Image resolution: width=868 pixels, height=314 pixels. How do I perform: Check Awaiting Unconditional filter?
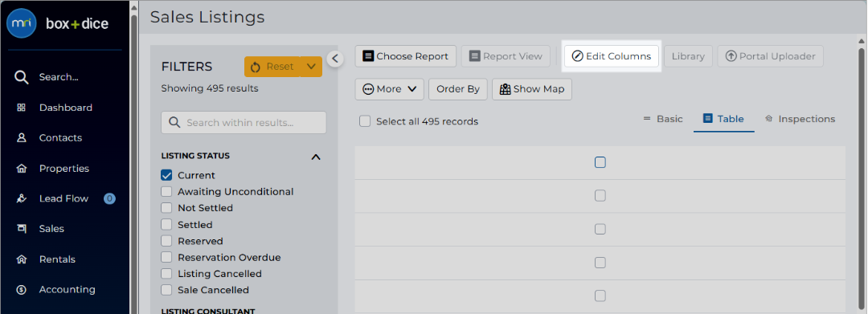pos(166,192)
